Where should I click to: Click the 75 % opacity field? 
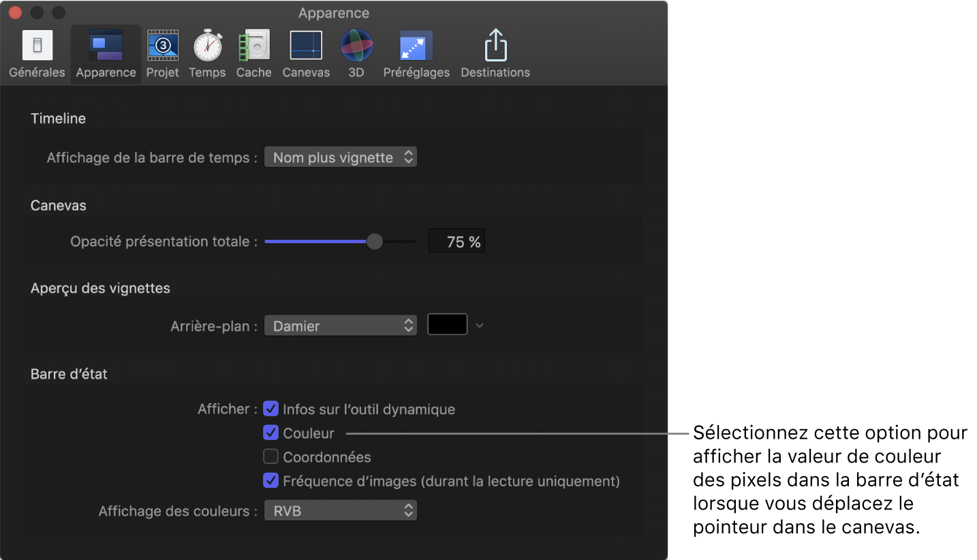[456, 242]
